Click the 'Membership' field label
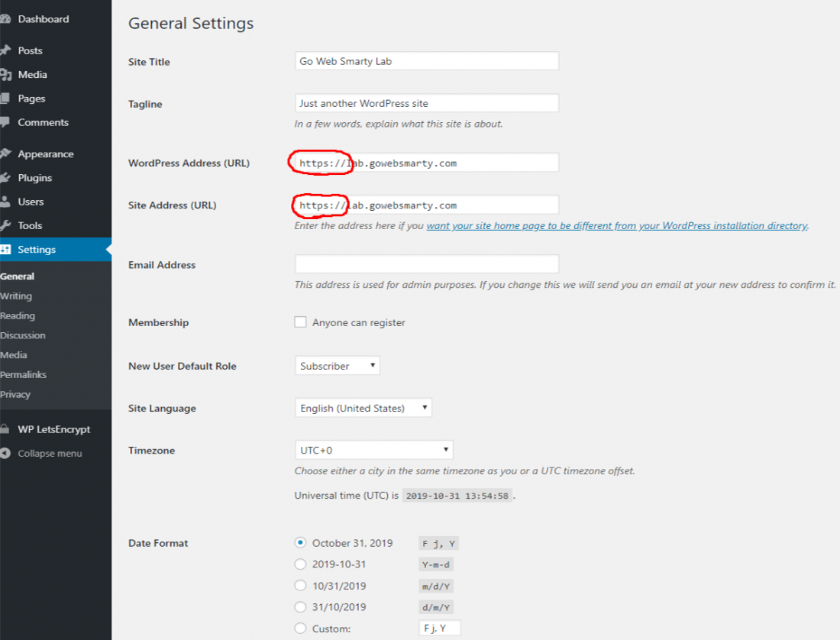 click(159, 322)
